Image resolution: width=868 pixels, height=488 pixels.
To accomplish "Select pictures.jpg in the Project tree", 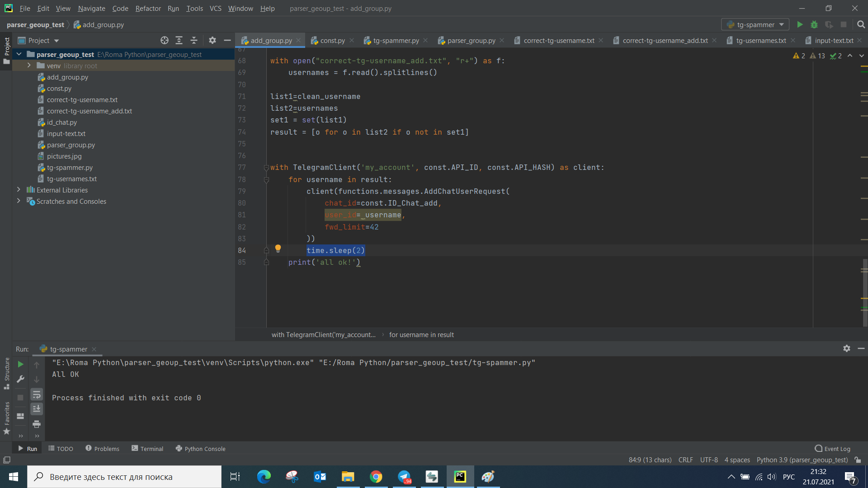I will pyautogui.click(x=64, y=156).
